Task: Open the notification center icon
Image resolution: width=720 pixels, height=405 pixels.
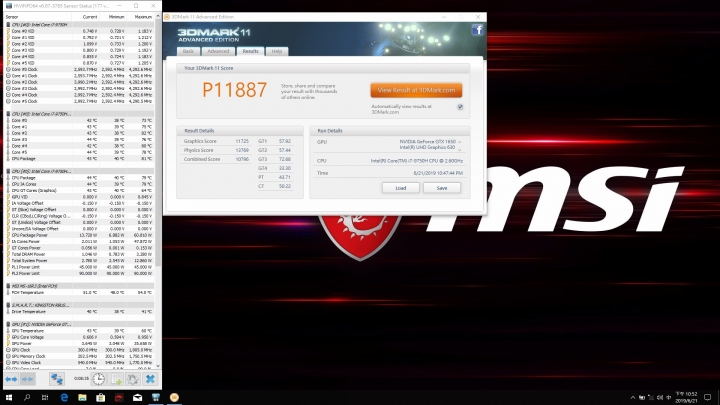Action: click(x=708, y=398)
